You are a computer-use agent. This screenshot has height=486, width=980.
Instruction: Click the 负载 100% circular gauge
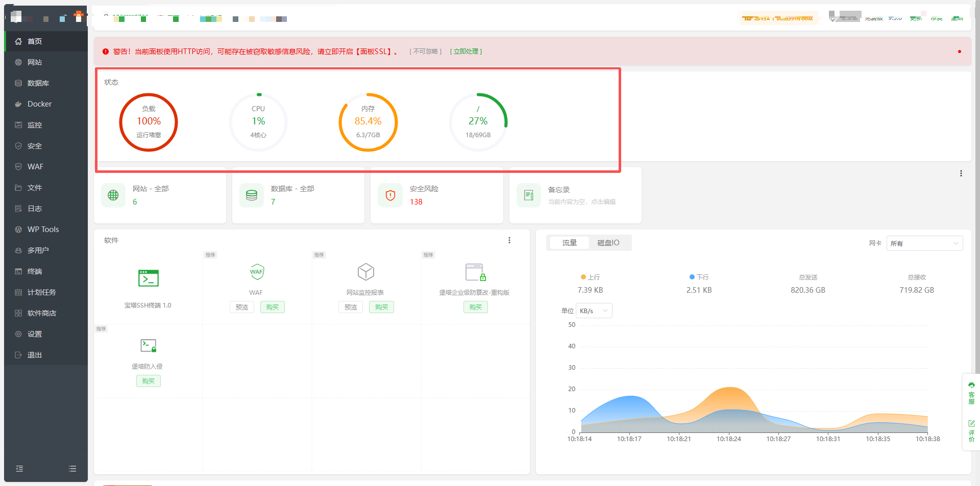[149, 122]
